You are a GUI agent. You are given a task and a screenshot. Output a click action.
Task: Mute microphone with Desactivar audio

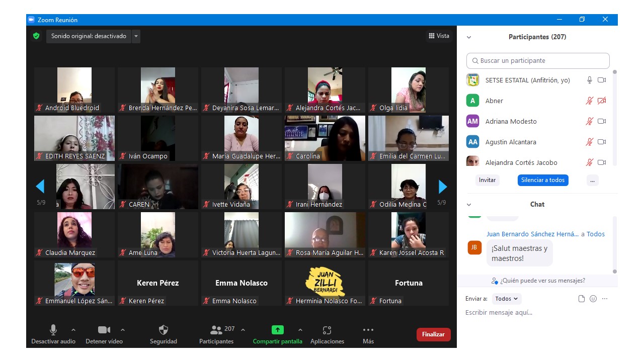53,335
